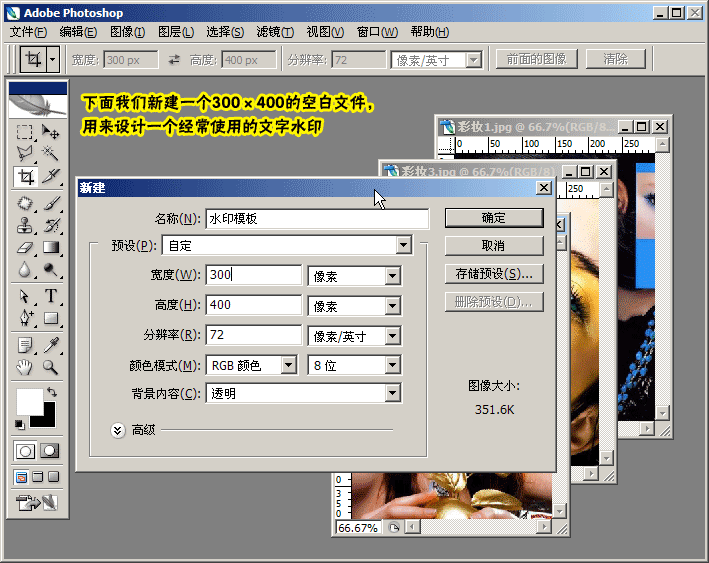The height and width of the screenshot is (563, 709).
Task: Open the 背景内容 透明 dropdown
Action: click(392, 393)
